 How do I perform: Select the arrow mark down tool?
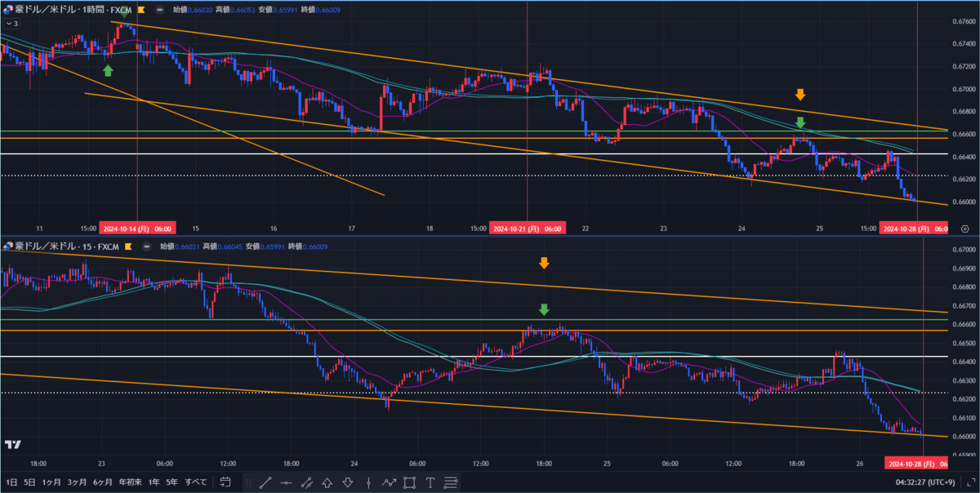348,482
